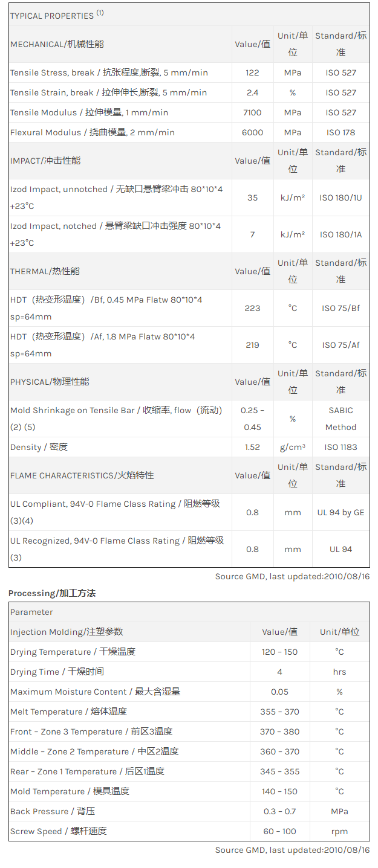
Task: Click the Melt Temperature row label
Action: click(x=68, y=712)
